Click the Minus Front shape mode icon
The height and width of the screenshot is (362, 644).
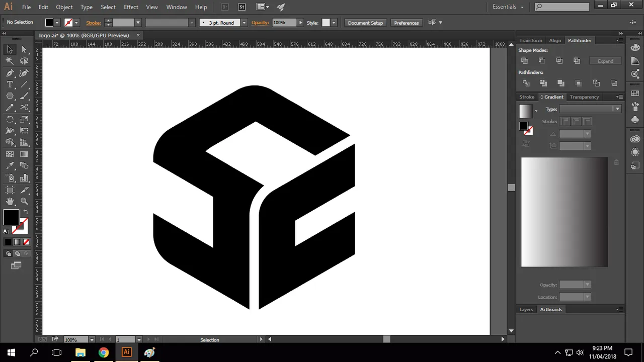tap(541, 61)
